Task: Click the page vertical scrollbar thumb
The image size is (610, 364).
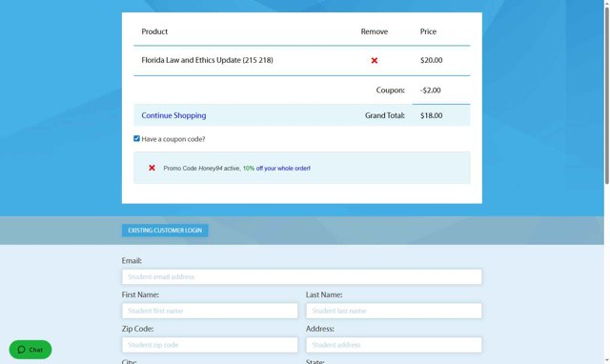Action: [x=607, y=95]
